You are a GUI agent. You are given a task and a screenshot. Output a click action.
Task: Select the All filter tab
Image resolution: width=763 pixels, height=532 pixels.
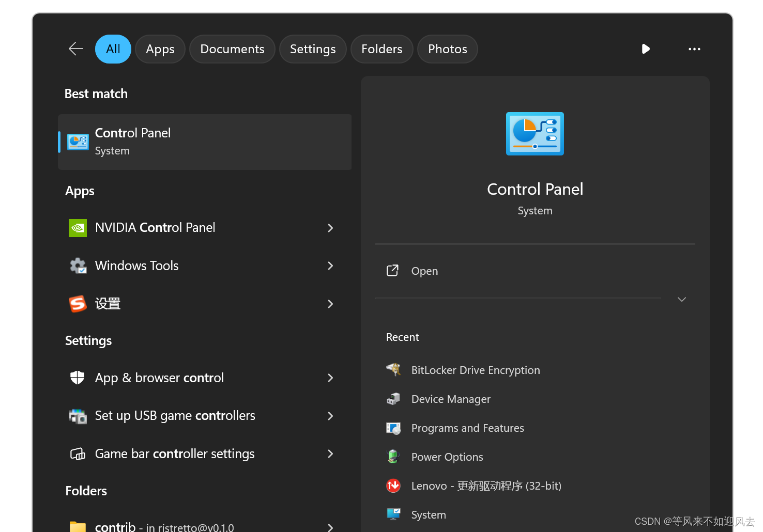point(113,49)
